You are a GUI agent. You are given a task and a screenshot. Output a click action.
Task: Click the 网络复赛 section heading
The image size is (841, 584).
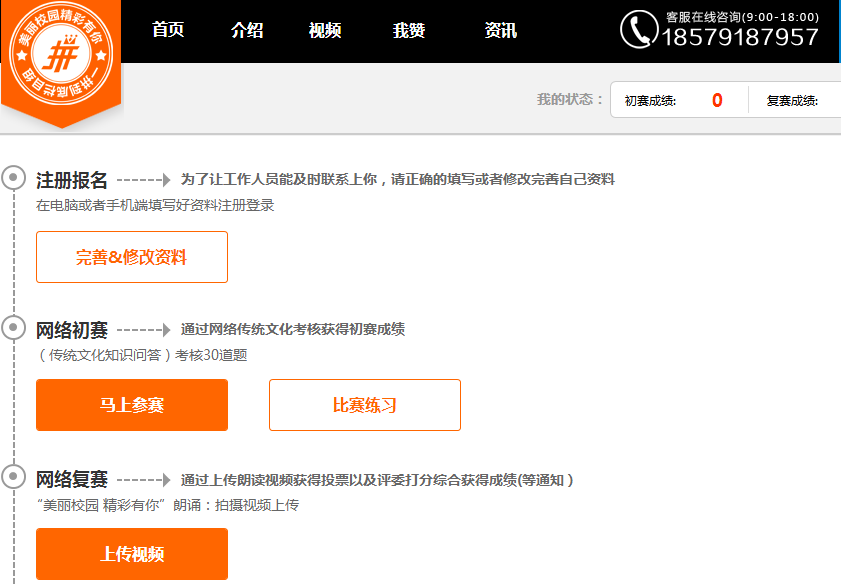tap(72, 479)
